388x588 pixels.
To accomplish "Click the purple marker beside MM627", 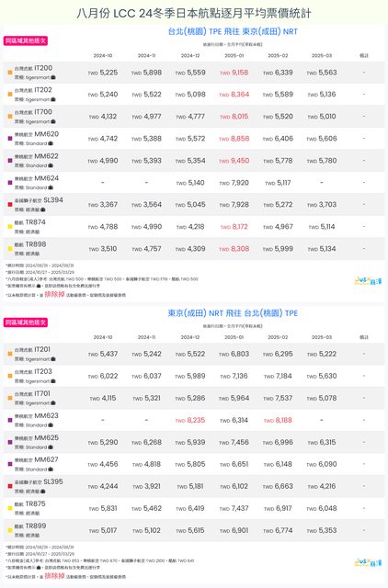I will point(10,464).
